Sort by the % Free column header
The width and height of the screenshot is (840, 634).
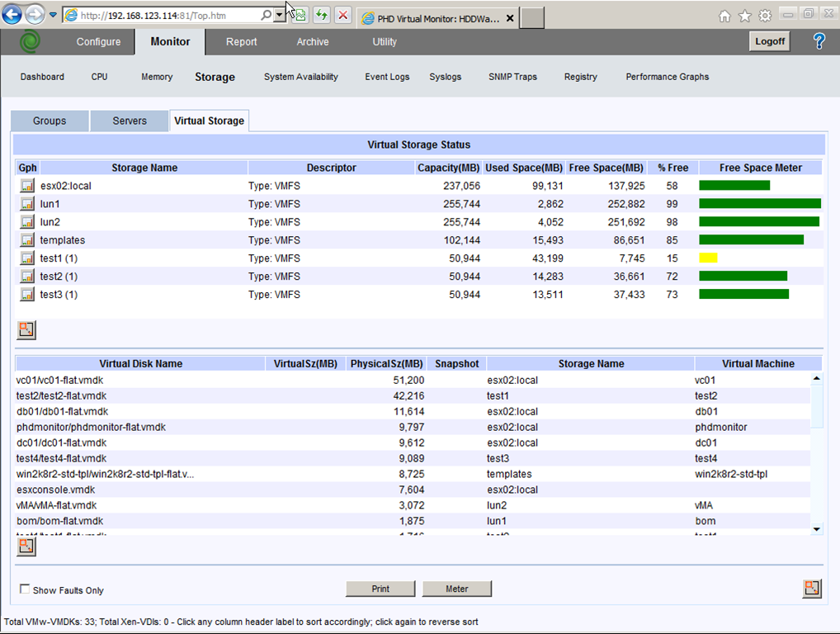(x=672, y=168)
